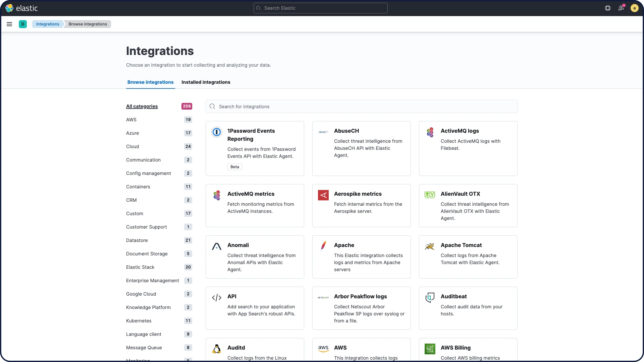Open 1Password Events Reporting card title
The height and width of the screenshot is (362, 644).
click(251, 135)
